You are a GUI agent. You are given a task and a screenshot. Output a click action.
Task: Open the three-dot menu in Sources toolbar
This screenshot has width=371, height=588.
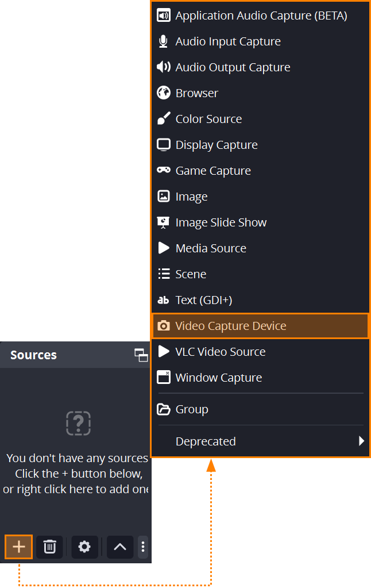click(x=143, y=547)
